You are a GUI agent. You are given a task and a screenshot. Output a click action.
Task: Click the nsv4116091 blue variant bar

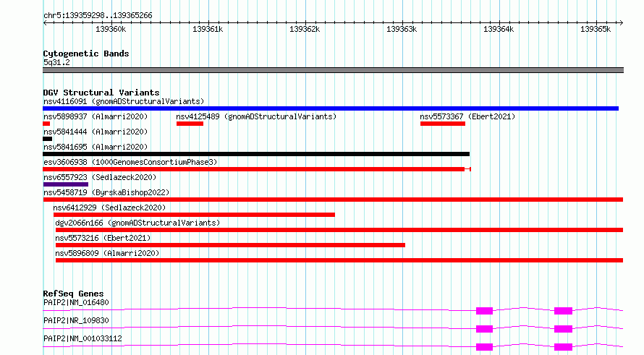(331, 108)
